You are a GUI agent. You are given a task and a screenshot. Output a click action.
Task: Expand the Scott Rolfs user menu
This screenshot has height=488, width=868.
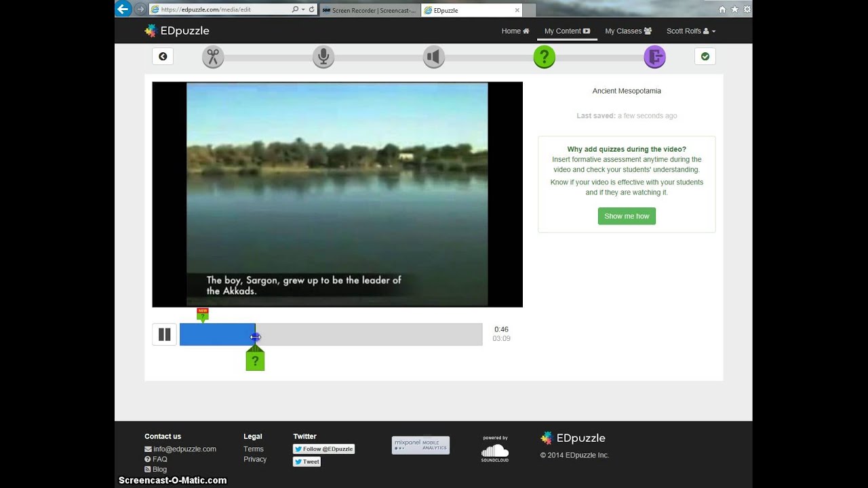[x=691, y=31]
